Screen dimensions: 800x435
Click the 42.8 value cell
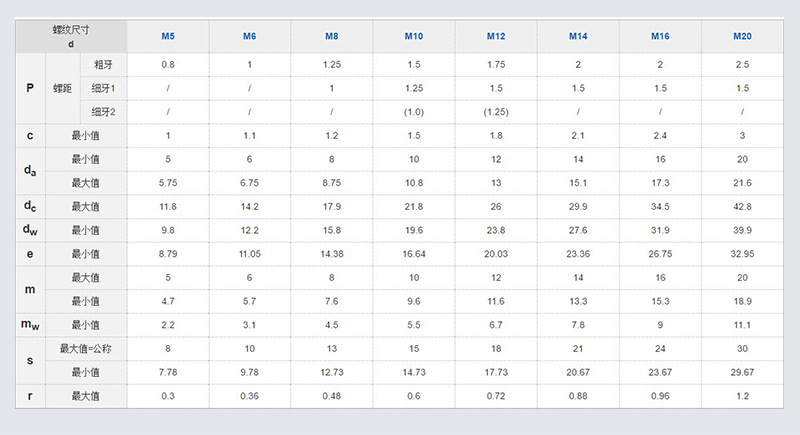(x=742, y=207)
